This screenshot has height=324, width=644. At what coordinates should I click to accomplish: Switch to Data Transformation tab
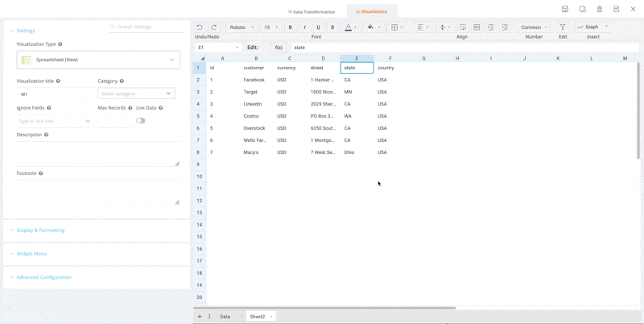[x=312, y=12]
